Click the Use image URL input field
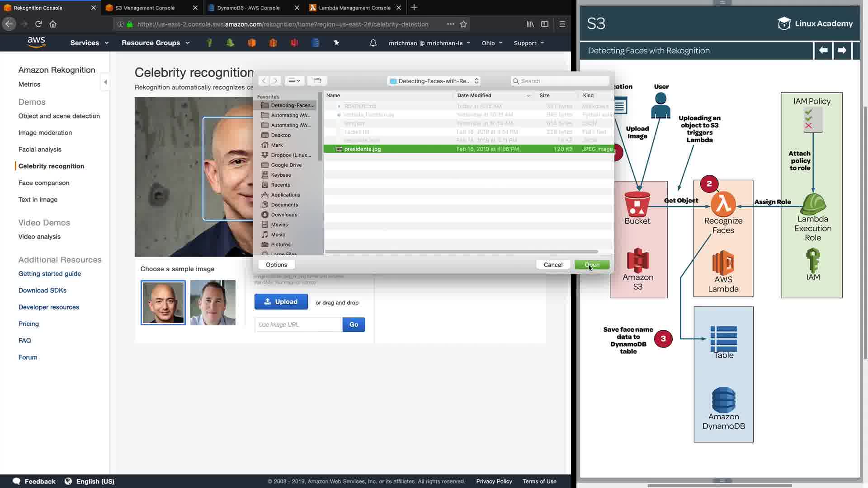Viewport: 868px width, 488px height. pos(298,324)
